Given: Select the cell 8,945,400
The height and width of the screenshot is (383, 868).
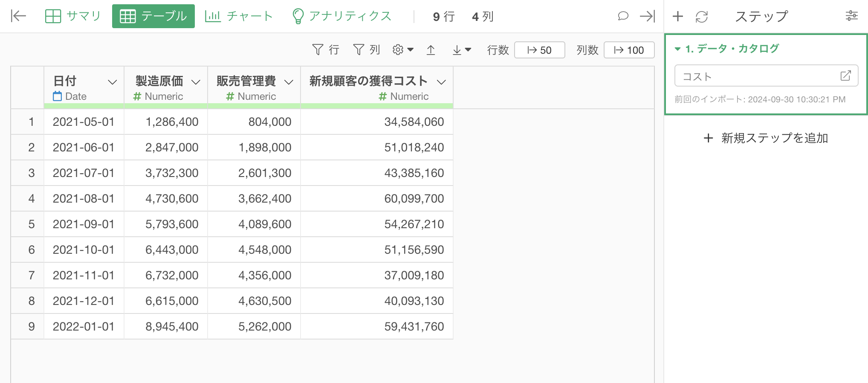Looking at the screenshot, I should coord(166,327).
